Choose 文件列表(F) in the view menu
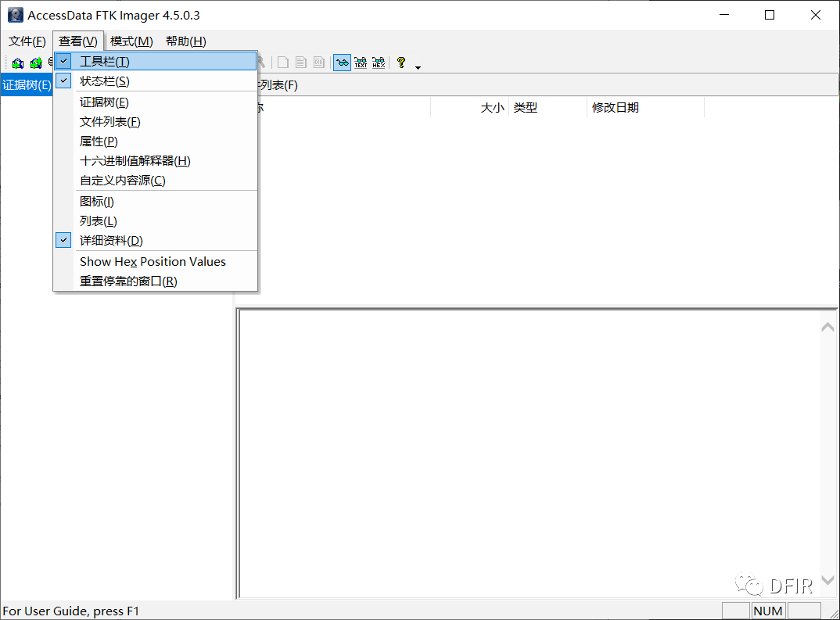 coord(156,122)
